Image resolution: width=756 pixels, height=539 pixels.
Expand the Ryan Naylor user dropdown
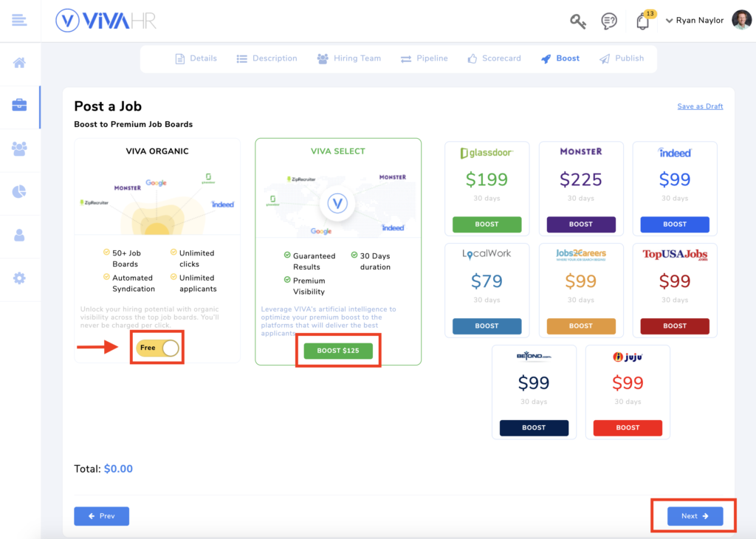point(694,20)
